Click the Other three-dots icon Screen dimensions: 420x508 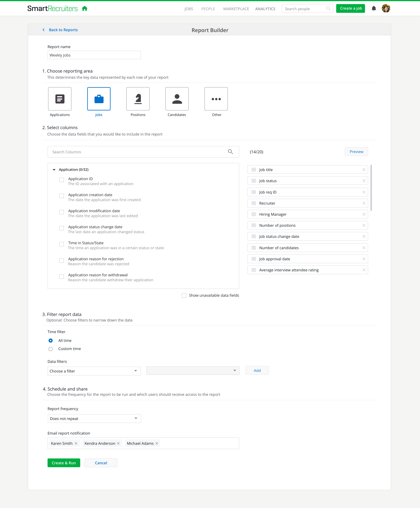pos(216,99)
